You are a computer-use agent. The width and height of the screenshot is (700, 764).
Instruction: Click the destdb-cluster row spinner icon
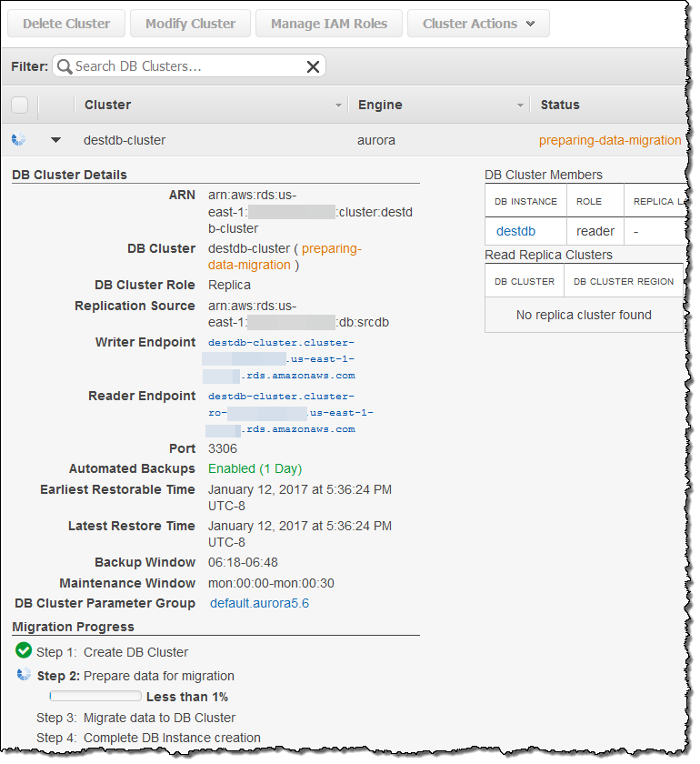coord(19,140)
